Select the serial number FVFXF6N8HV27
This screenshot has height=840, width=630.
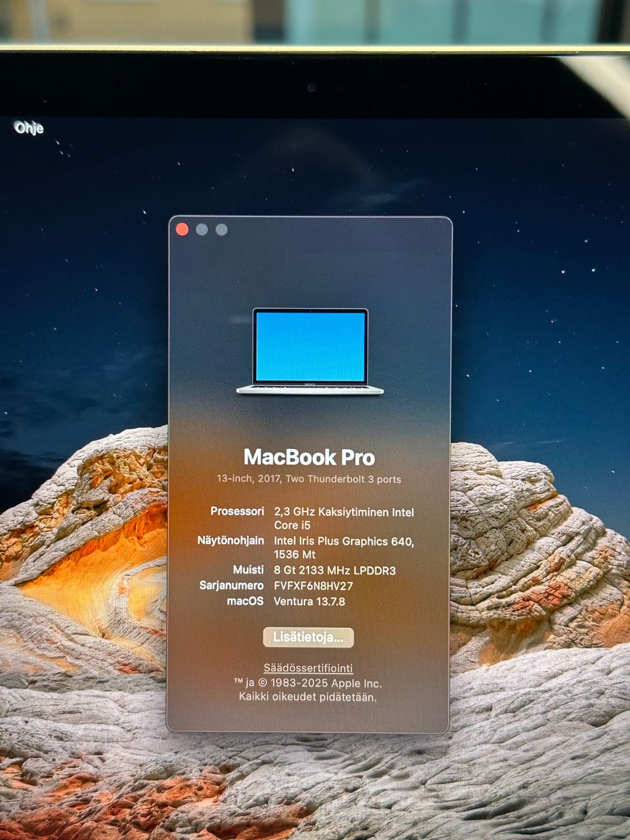pyautogui.click(x=314, y=586)
